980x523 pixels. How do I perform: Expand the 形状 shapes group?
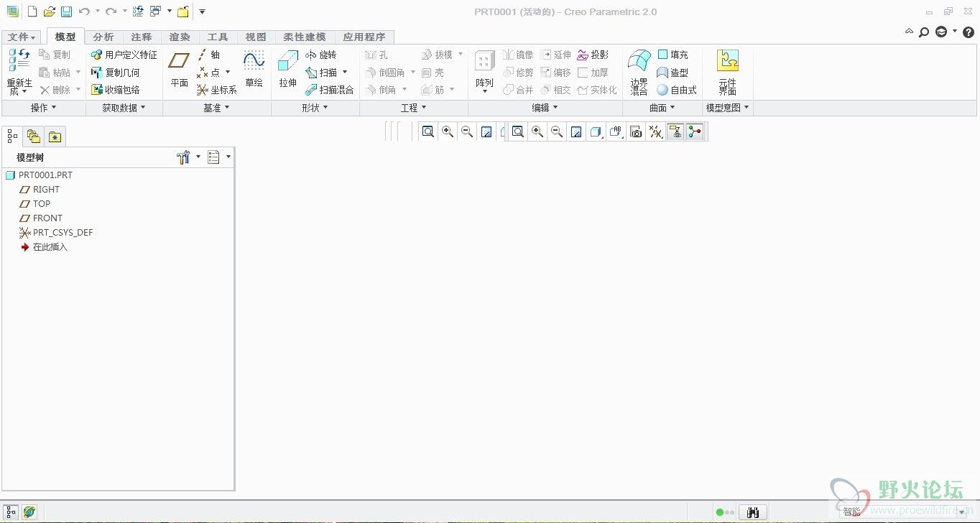(315, 108)
